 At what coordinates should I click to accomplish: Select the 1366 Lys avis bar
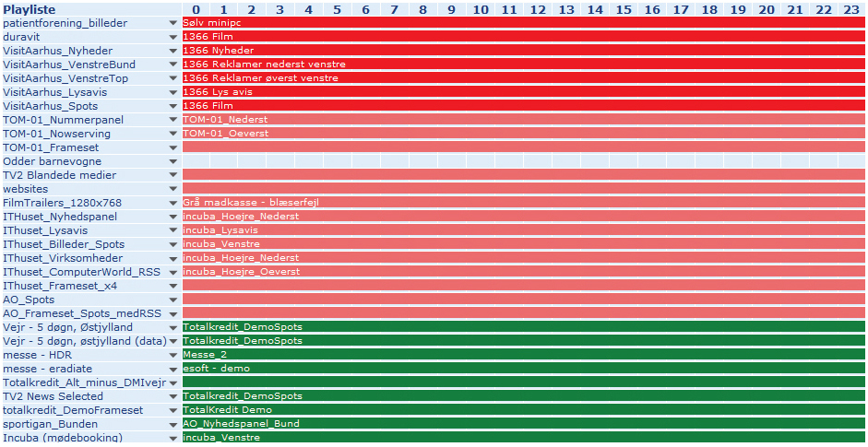pyautogui.click(x=524, y=92)
